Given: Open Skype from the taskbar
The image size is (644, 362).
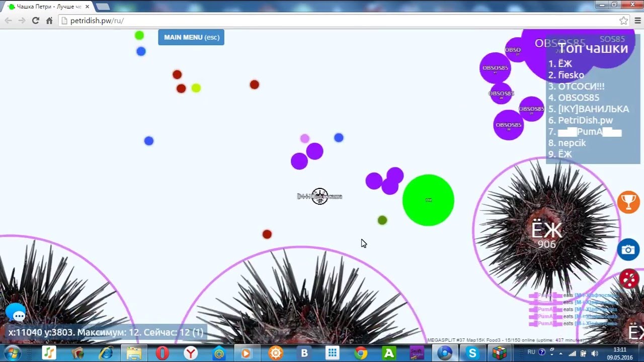Looking at the screenshot, I should point(471,353).
